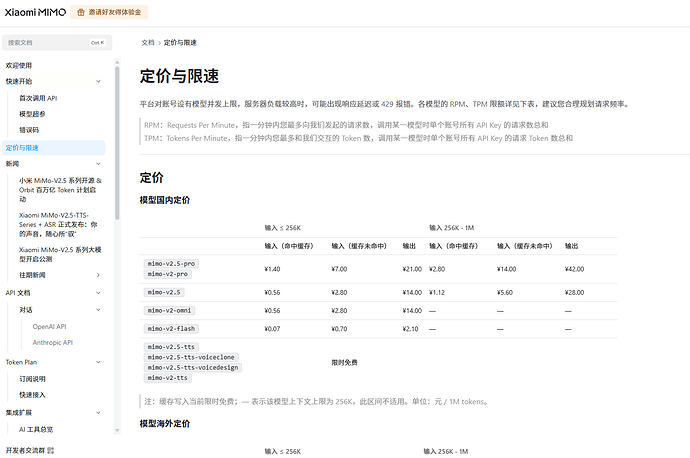Open the 订阅说明 page
This screenshot has width=690, height=458.
click(x=32, y=379)
